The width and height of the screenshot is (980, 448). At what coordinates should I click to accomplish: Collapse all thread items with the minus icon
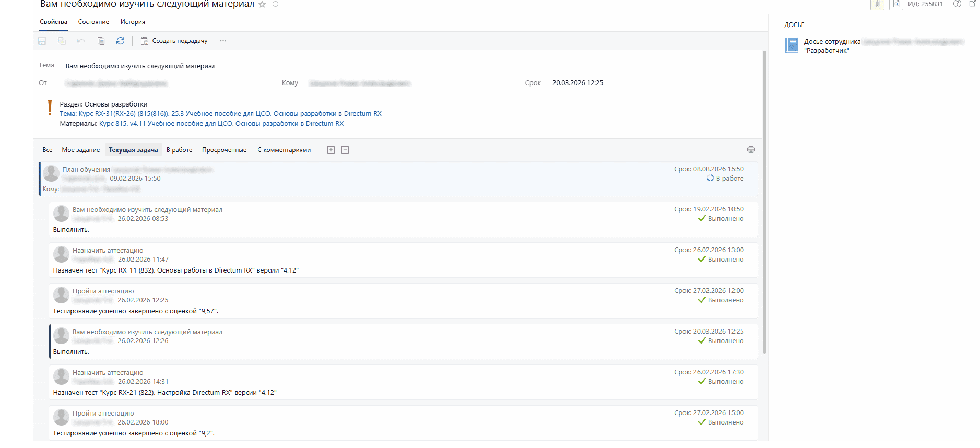tap(345, 150)
